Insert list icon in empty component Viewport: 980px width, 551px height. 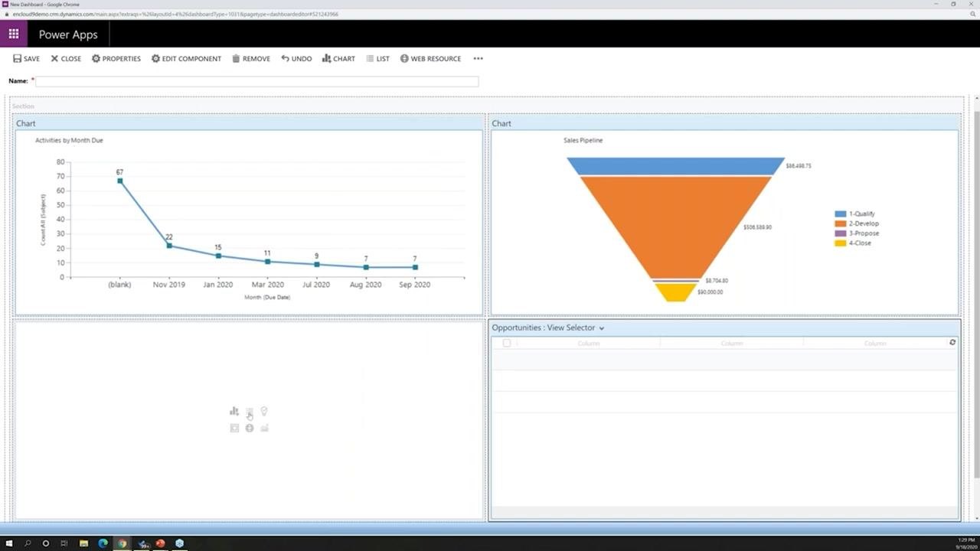tap(250, 412)
